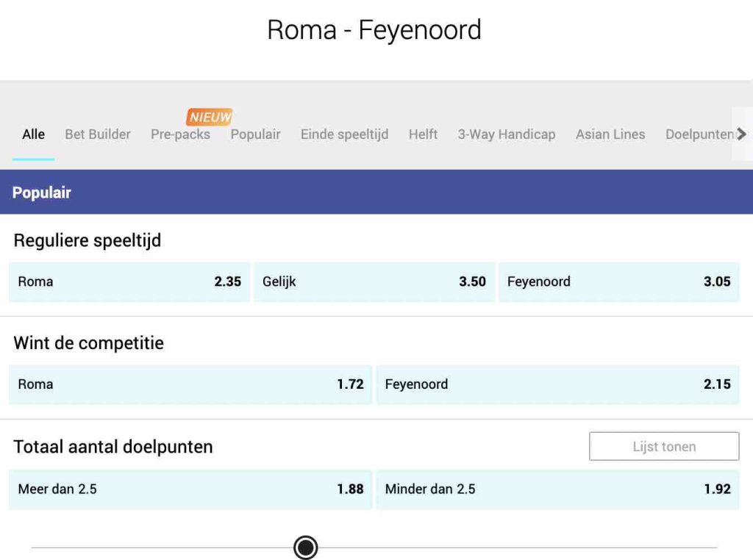This screenshot has width=753, height=560.
Task: Click the Reguliere speeltijd heading
Action: click(88, 240)
